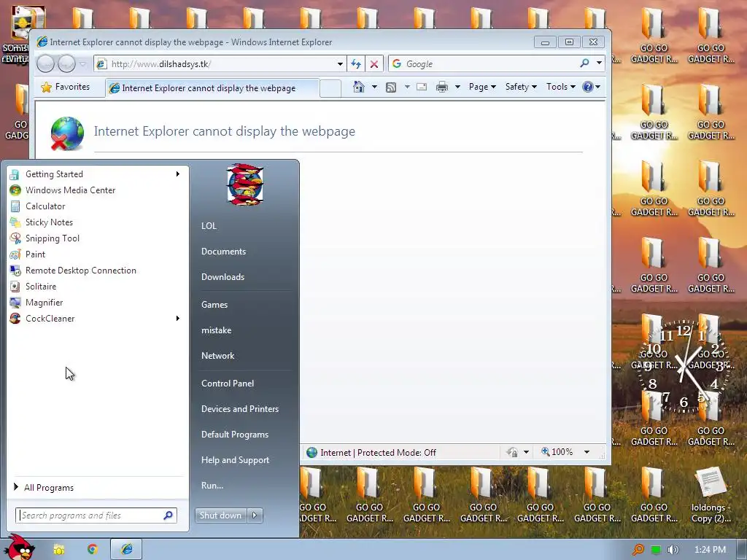The height and width of the screenshot is (560, 747).
Task: Open Help and Support
Action: pos(235,460)
